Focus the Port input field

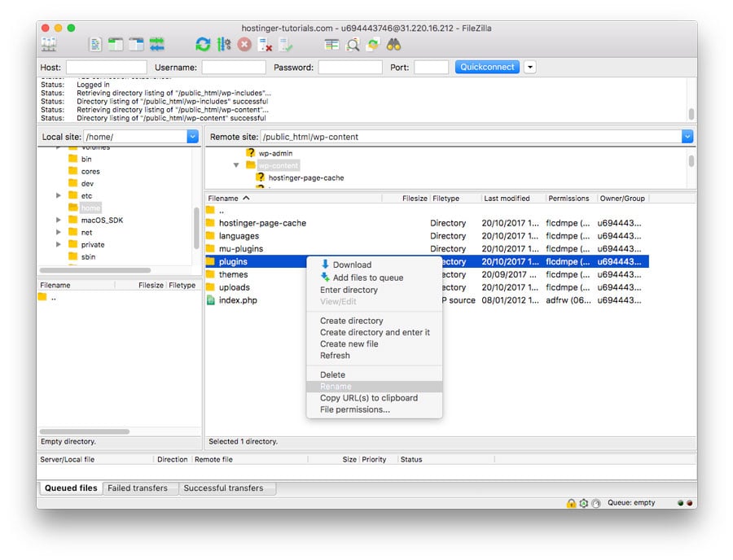(x=431, y=68)
